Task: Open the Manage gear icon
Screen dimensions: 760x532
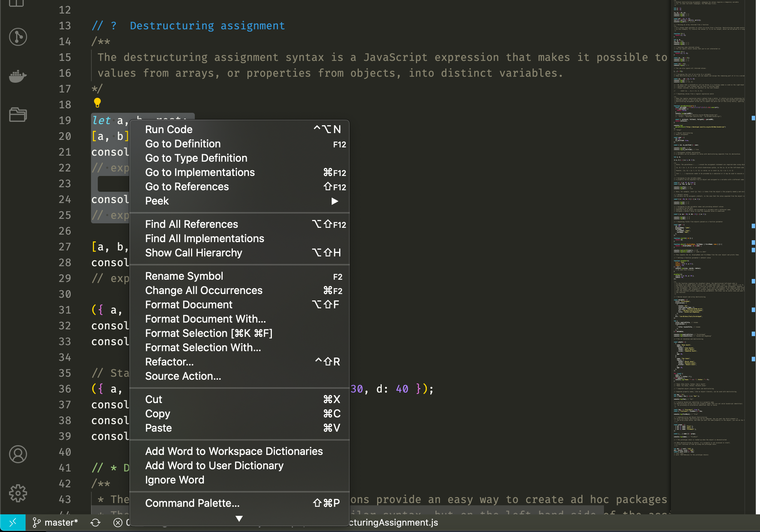Action: point(18,493)
